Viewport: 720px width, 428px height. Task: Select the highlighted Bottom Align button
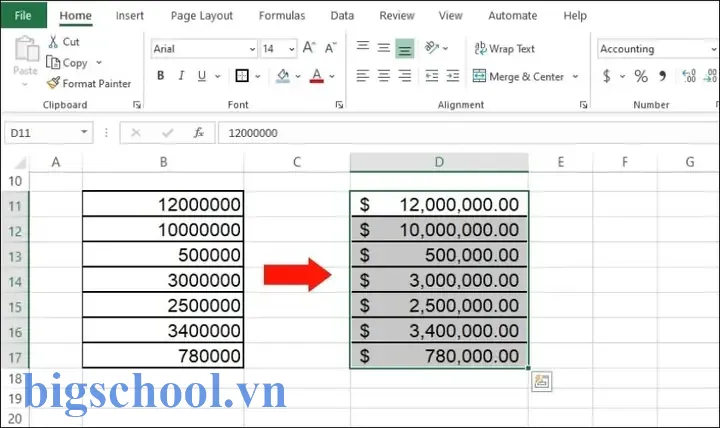(405, 49)
